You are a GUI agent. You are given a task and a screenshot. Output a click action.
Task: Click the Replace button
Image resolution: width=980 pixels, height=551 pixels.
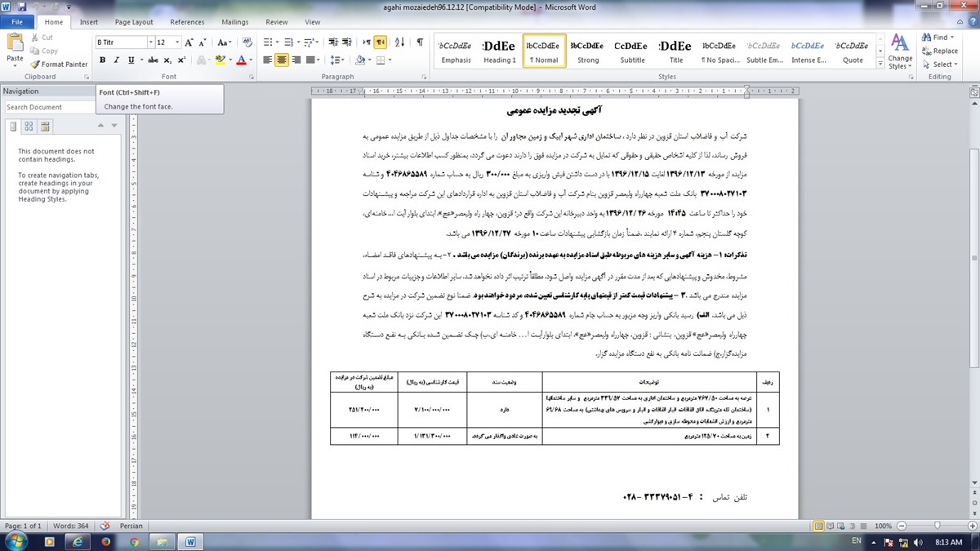click(939, 51)
